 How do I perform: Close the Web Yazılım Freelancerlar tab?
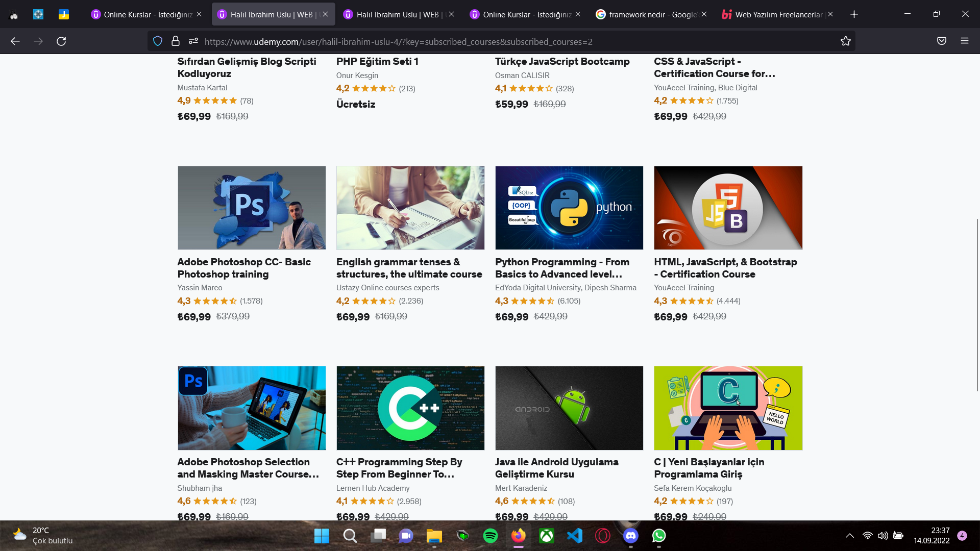(x=830, y=14)
